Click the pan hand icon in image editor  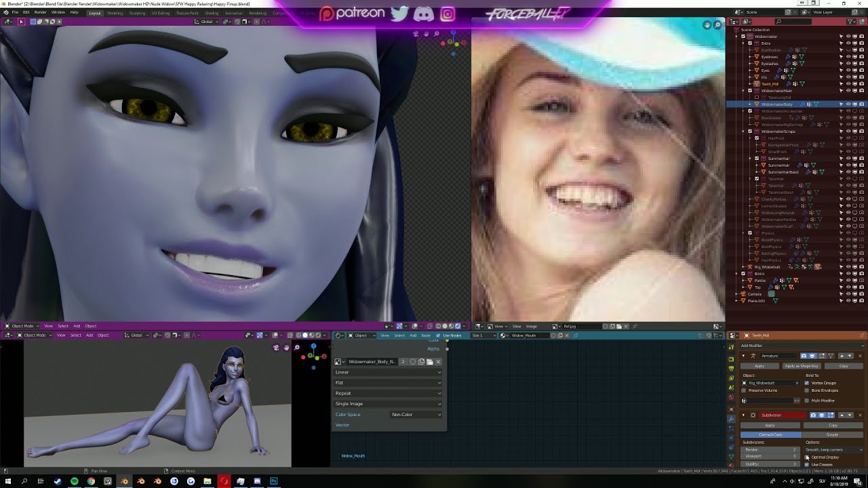707,25
